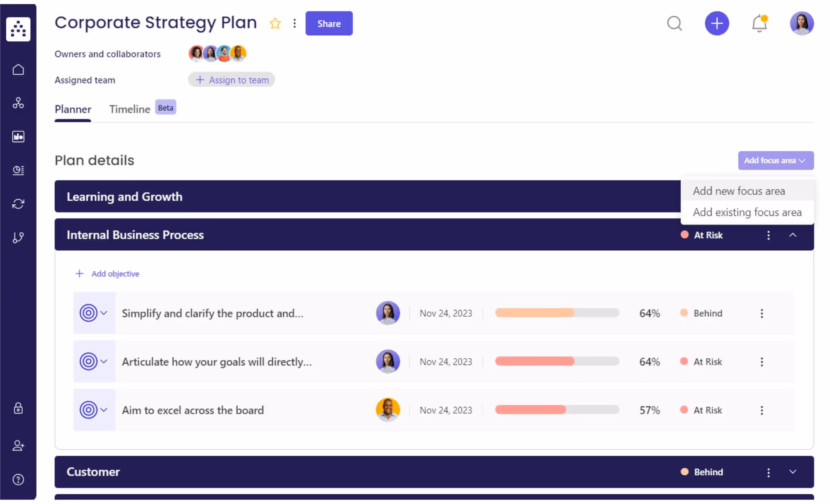Collapse the Internal Business Process section
Viewport: 830px width, 504px height.
click(x=793, y=235)
